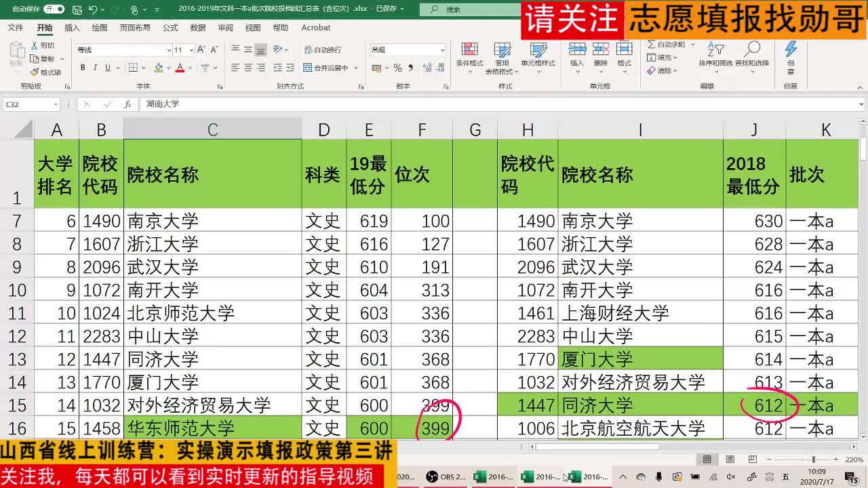This screenshot has height=488, width=868.
Task: Open the 文件 menu
Action: pyautogui.click(x=15, y=28)
